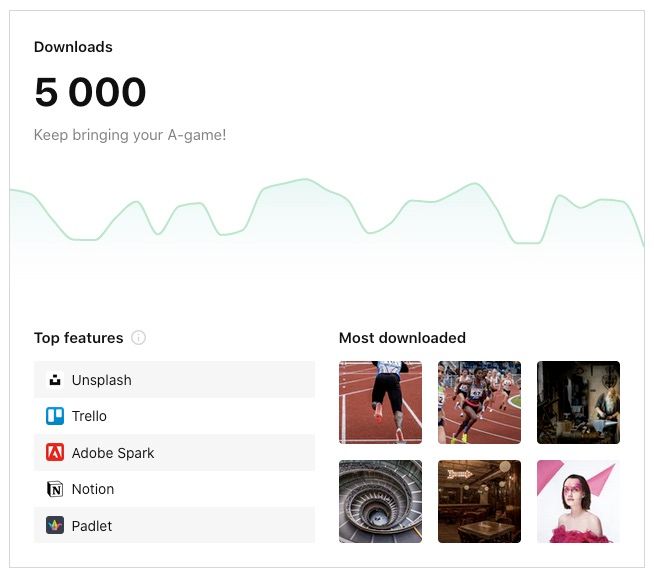Image resolution: width=654 pixels, height=578 pixels.
Task: Click the Padlet logo icon
Action: [55, 525]
